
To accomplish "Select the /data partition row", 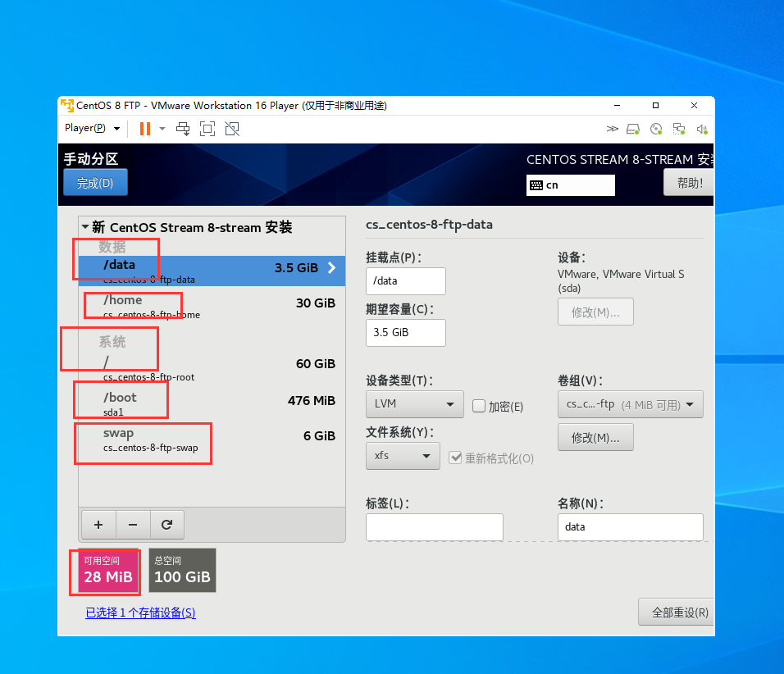I will click(212, 271).
